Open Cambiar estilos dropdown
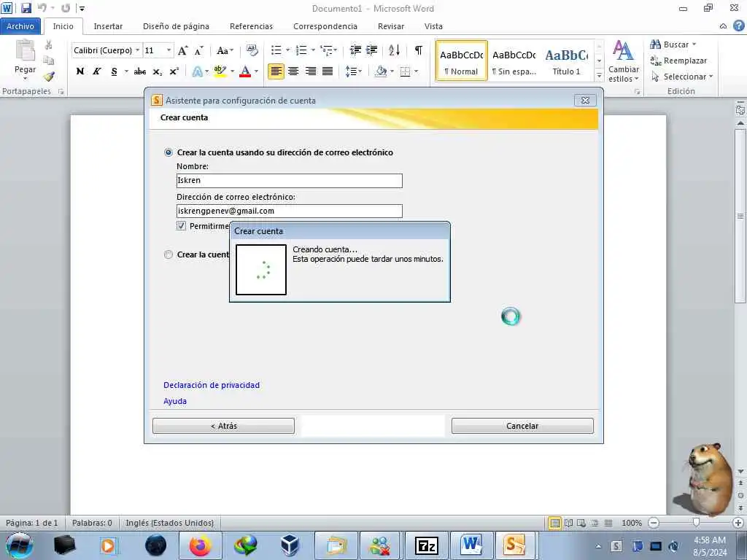747x560 pixels. [623, 61]
